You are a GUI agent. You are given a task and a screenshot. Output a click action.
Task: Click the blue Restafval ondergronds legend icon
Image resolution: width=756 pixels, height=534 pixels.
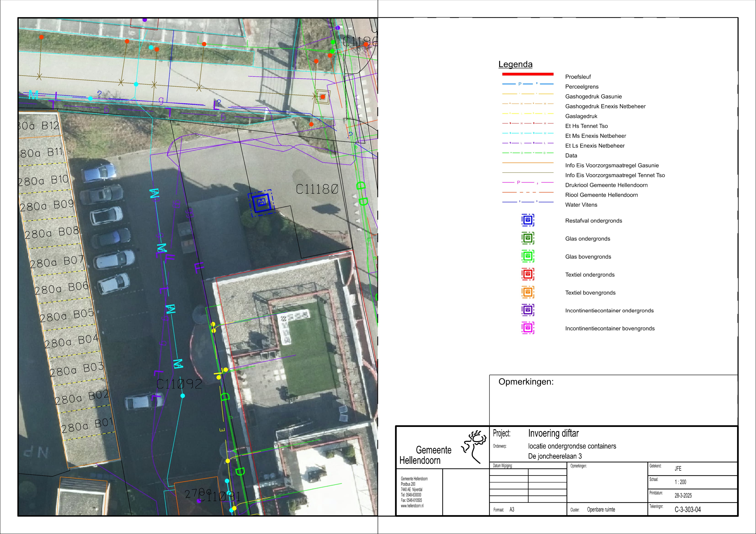pos(527,220)
